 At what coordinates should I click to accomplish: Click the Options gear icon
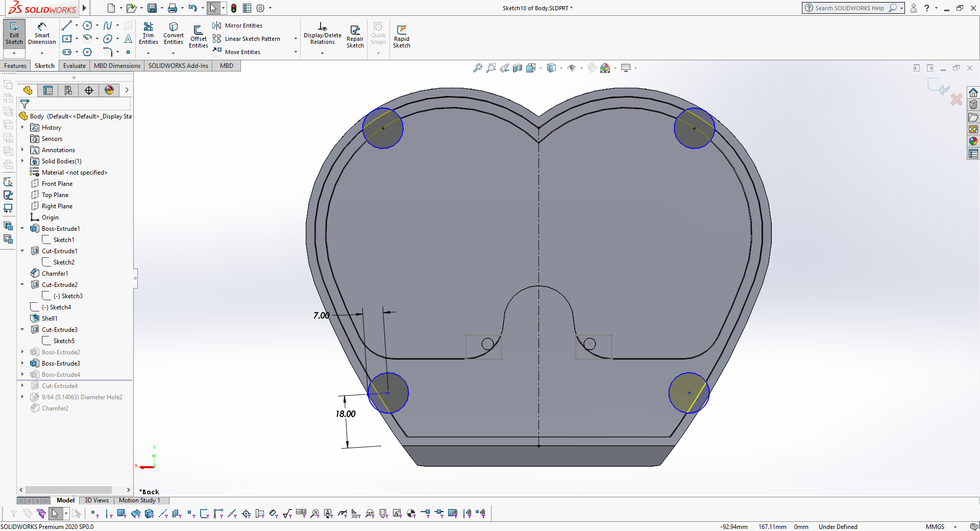point(260,8)
